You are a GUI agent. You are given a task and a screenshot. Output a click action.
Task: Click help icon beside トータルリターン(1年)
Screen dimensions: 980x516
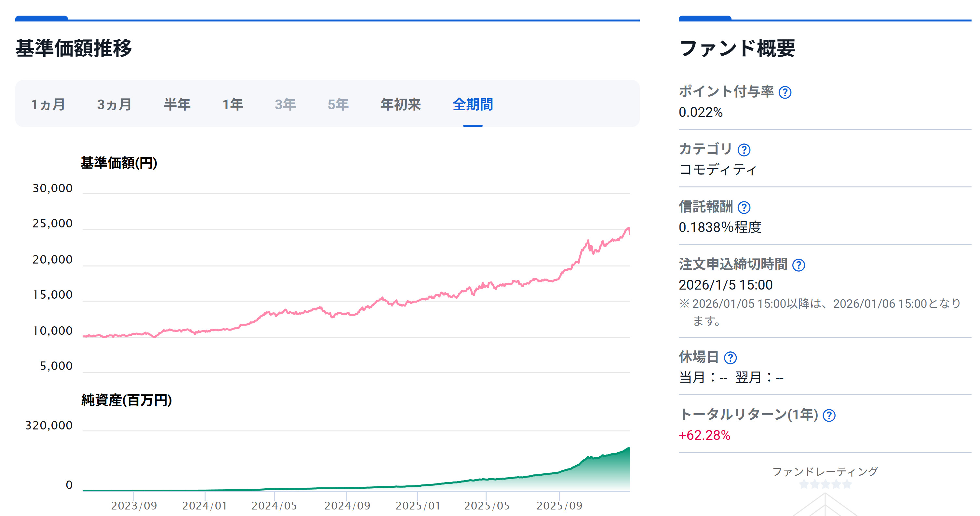click(829, 415)
